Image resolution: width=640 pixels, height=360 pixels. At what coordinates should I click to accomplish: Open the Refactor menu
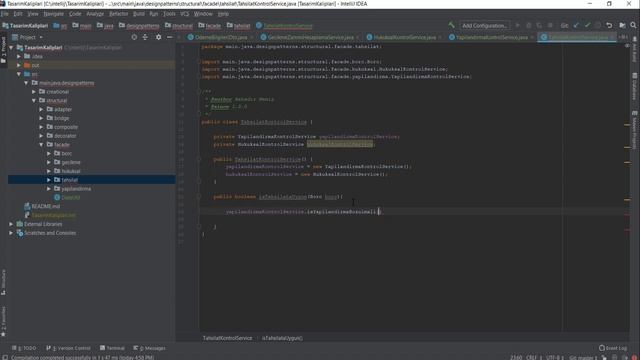pyautogui.click(x=118, y=14)
